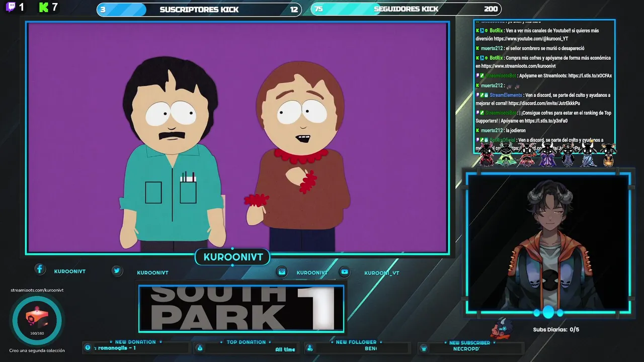Click the Seguidores Kick progress bar
The height and width of the screenshot is (362, 644).
pyautogui.click(x=406, y=9)
